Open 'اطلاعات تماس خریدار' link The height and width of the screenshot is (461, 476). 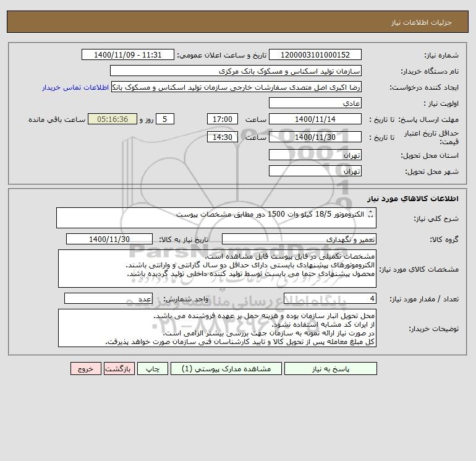pyautogui.click(x=75, y=87)
